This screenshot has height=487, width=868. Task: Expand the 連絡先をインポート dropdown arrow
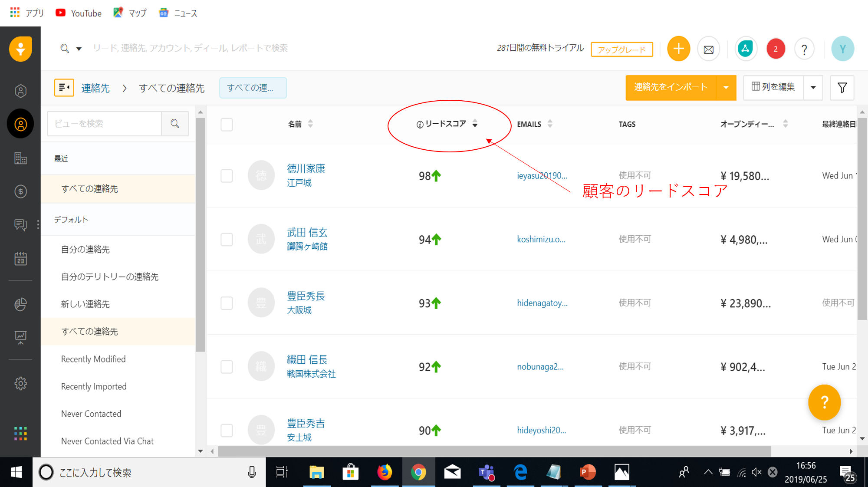coord(726,88)
